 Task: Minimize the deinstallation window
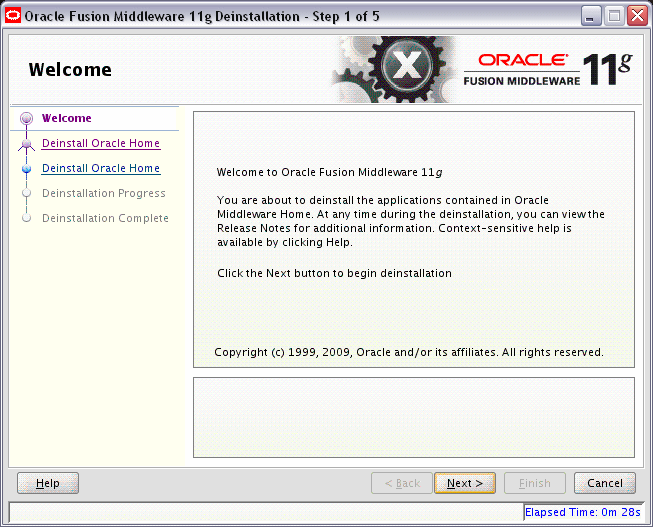[x=591, y=16]
